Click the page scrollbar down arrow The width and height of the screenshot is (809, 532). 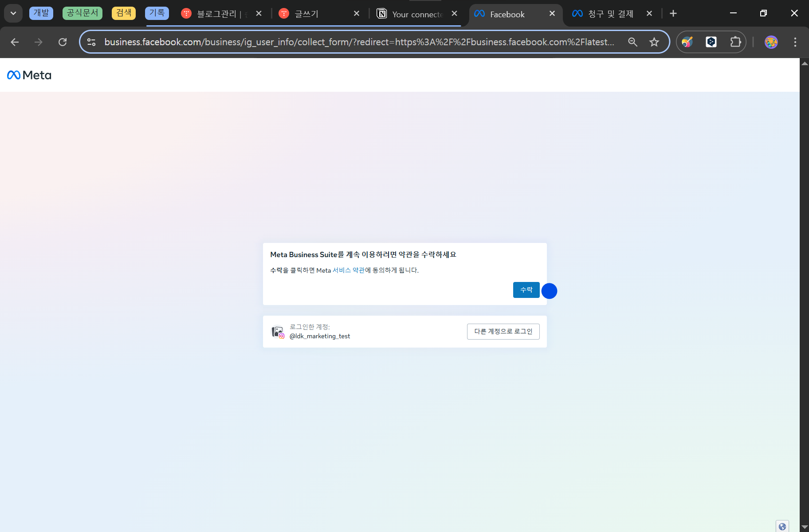[x=805, y=527]
